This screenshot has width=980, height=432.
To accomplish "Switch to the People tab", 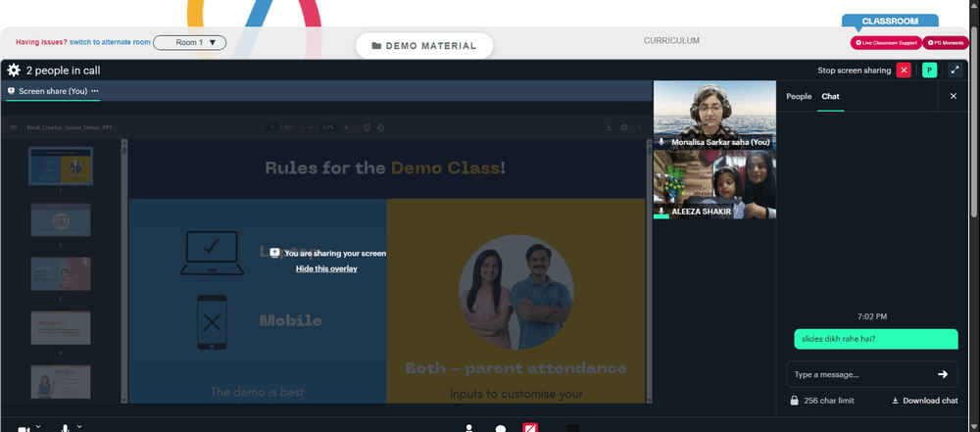I will 798,96.
